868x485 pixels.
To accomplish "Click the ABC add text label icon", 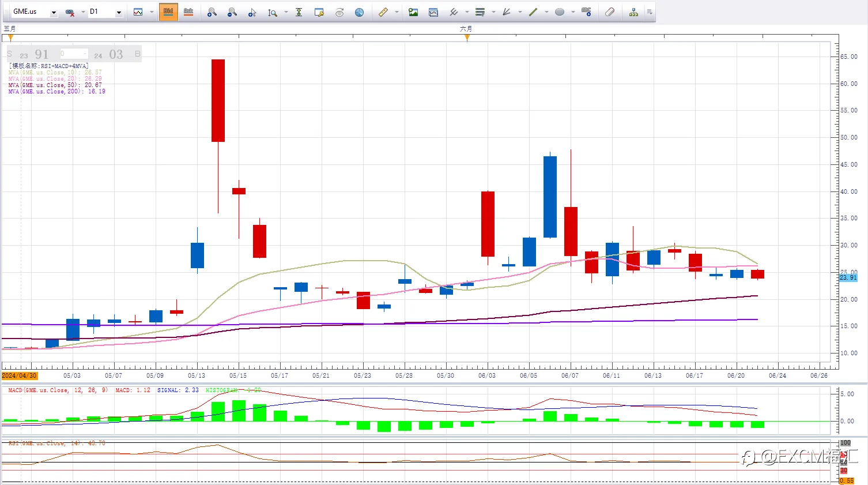I will click(x=587, y=12).
